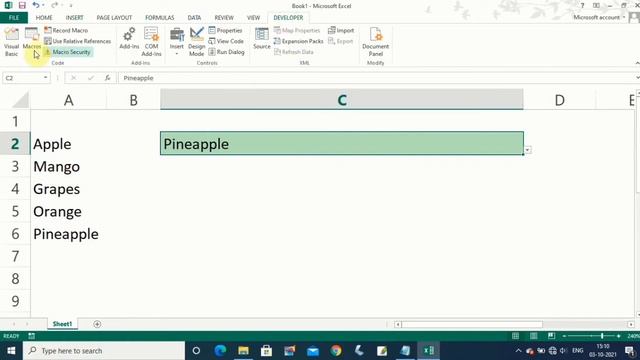Select cell with Grapes
The image size is (640, 360).
[68, 189]
